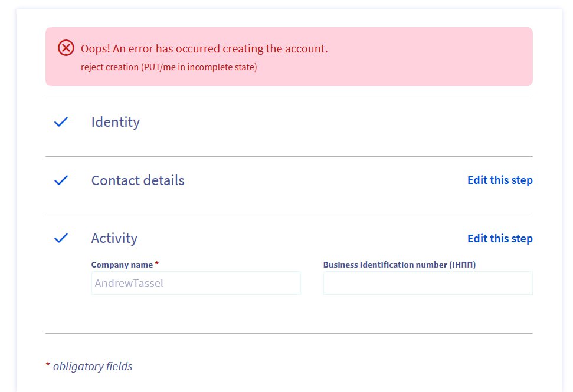
Task: Click the 'Oops! An error has occurred' message
Action: pyautogui.click(x=204, y=49)
